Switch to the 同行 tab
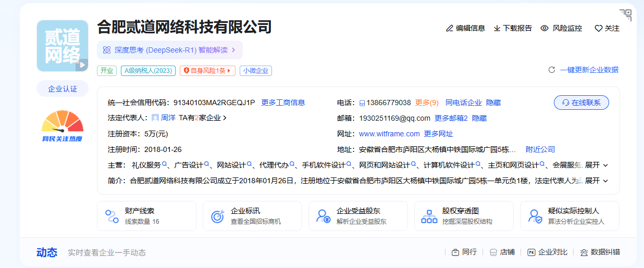 click(464, 252)
